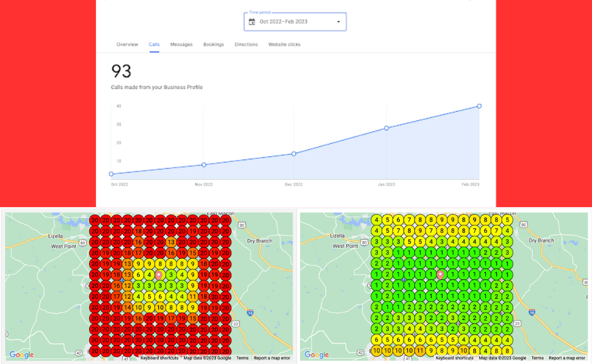Click the location pin on the right map
Viewport: 592px width, 364px height.
440,274
